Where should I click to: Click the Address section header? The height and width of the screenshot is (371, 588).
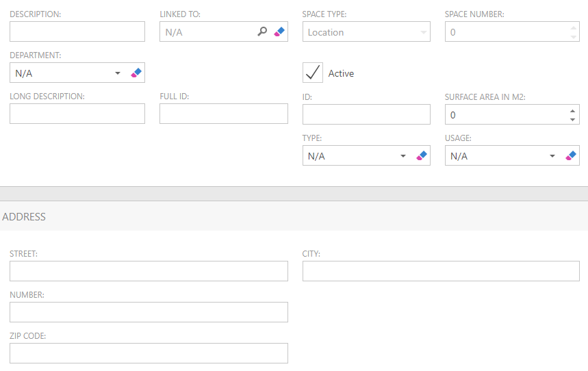24,216
